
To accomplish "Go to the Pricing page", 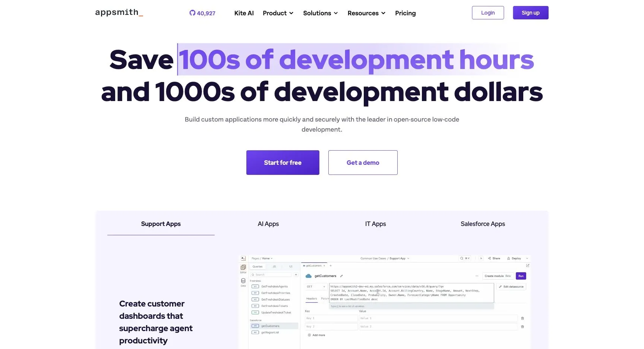I will [x=405, y=13].
